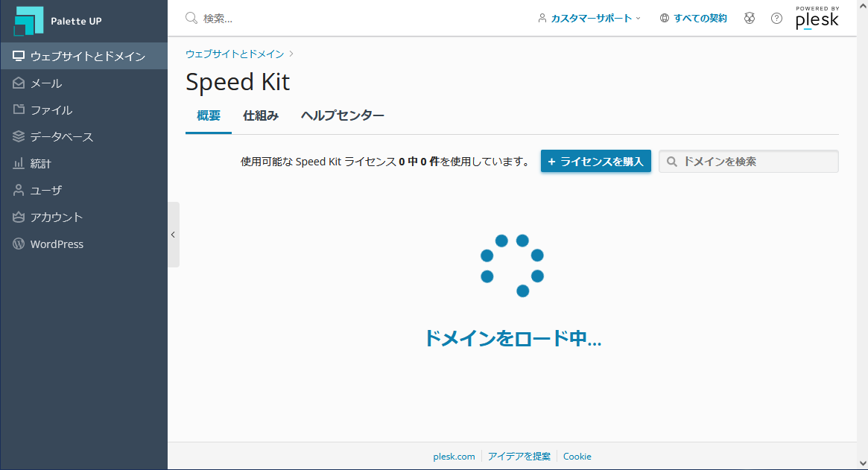The image size is (868, 470).
Task: Open ファイル in the sidebar
Action: [x=84, y=109]
